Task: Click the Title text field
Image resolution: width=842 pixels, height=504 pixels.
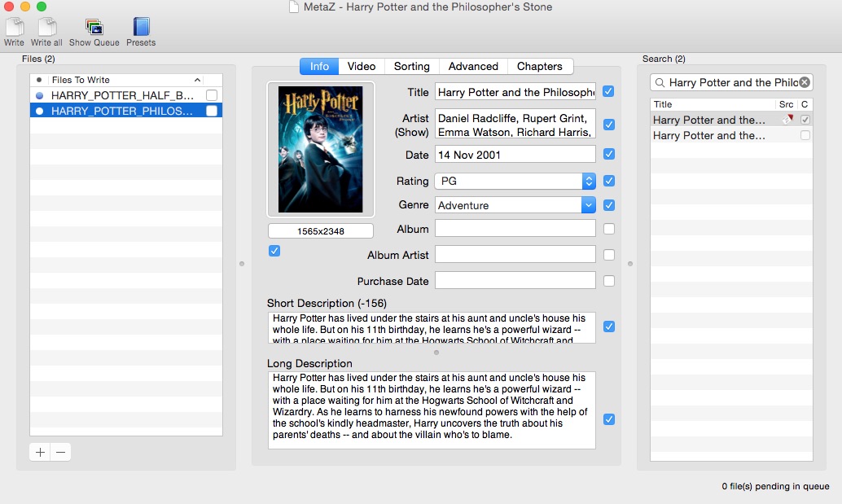Action: (515, 92)
